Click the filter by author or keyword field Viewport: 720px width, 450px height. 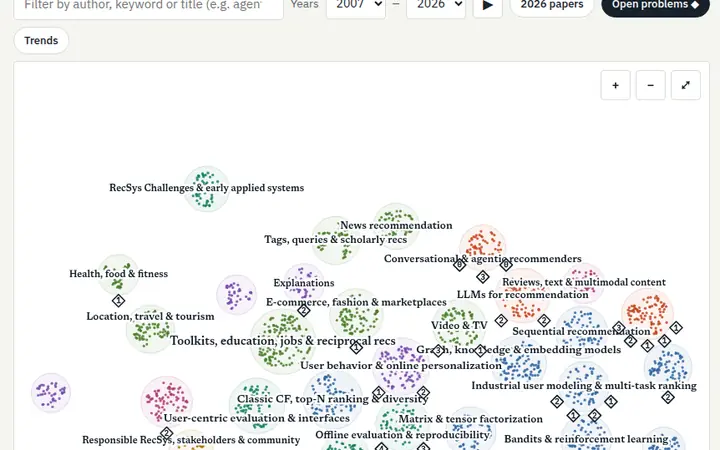[148, 6]
